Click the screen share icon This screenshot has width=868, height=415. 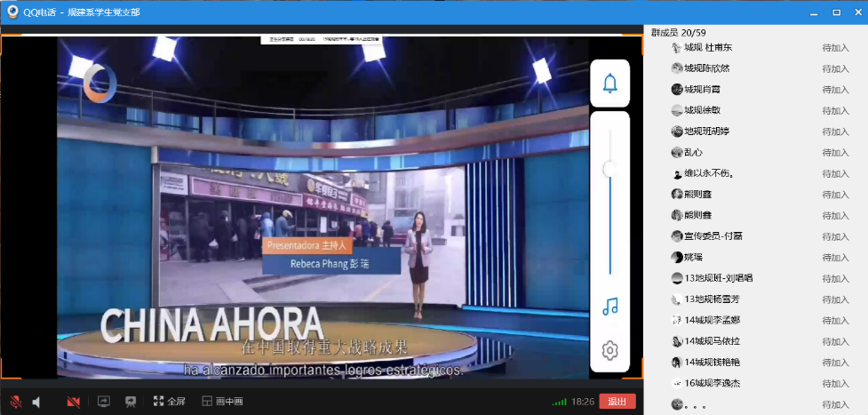tap(103, 402)
